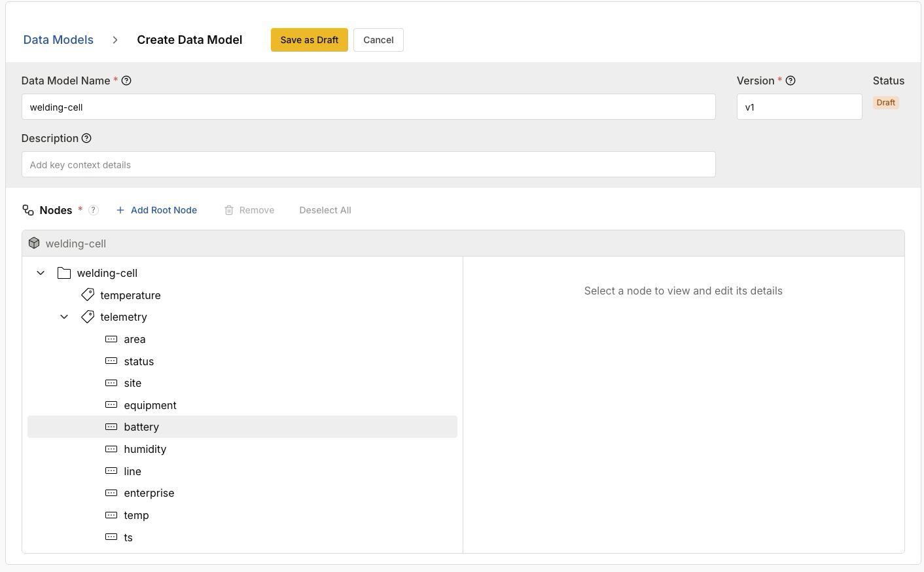This screenshot has width=924, height=572.
Task: Click the Data Model Name help icon
Action: [126, 80]
